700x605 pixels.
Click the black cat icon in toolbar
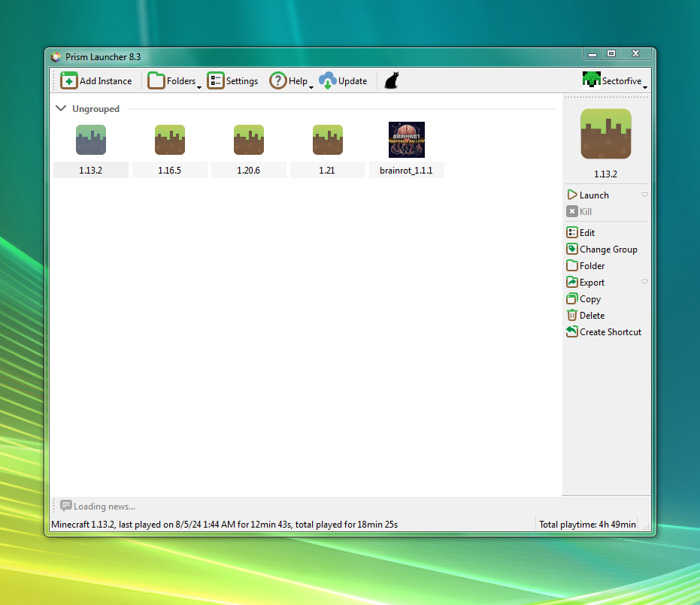(x=391, y=81)
